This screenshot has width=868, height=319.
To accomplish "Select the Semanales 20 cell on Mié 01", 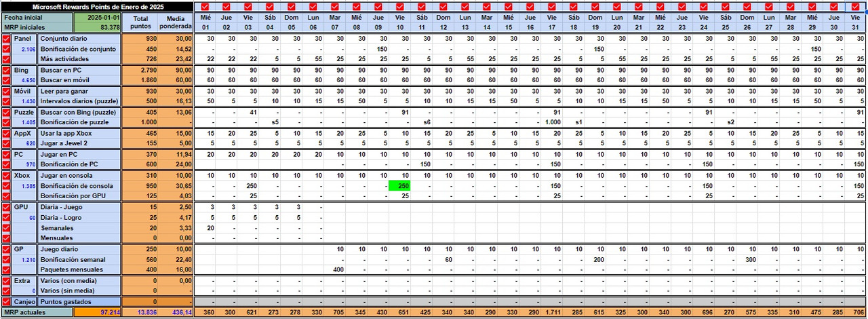I will tap(206, 228).
